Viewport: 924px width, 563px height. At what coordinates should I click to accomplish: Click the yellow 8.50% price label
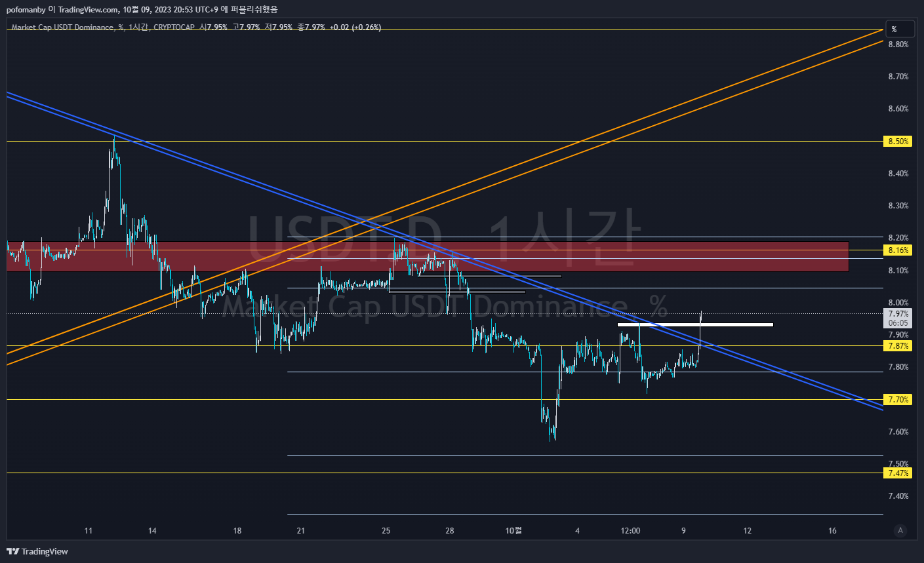coord(898,141)
